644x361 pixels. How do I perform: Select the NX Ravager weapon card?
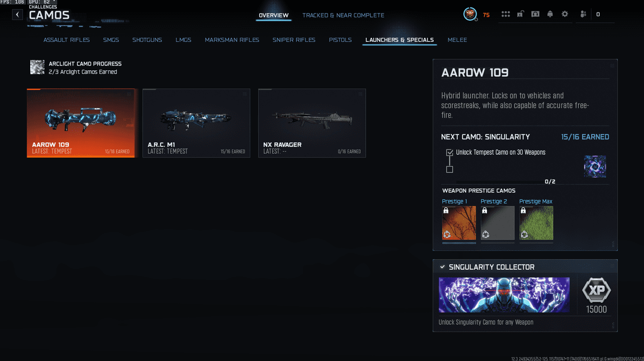pyautogui.click(x=312, y=123)
